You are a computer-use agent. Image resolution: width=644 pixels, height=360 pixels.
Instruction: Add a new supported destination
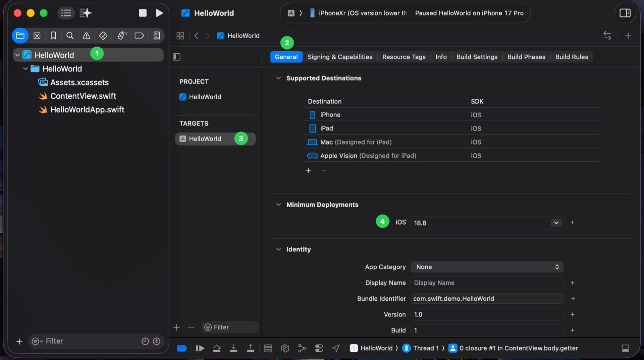(309, 170)
